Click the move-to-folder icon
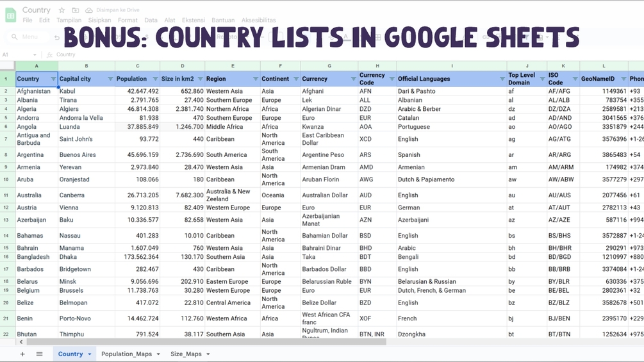Viewport: 644px width, 362px height. coord(75,10)
